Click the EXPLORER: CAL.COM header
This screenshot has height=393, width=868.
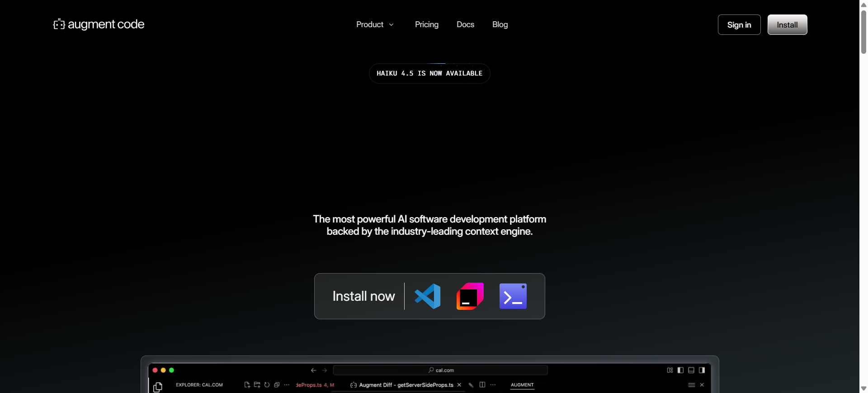199,385
